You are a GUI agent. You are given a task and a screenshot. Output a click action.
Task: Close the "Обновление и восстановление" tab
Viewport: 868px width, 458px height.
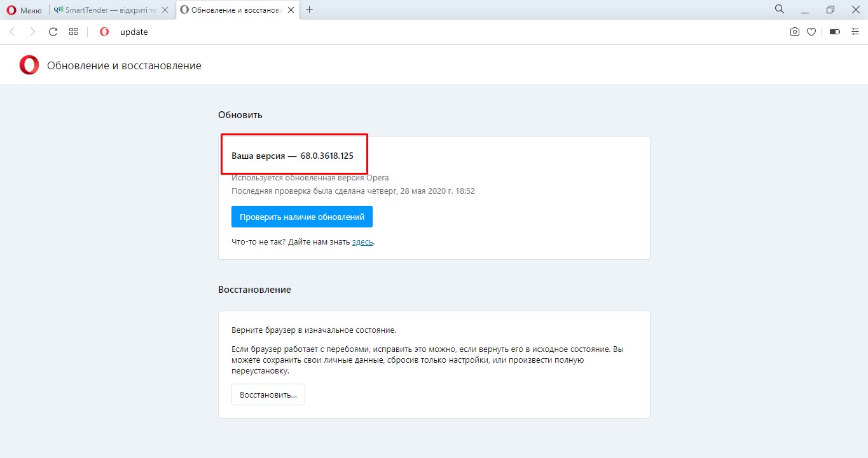pyautogui.click(x=292, y=10)
